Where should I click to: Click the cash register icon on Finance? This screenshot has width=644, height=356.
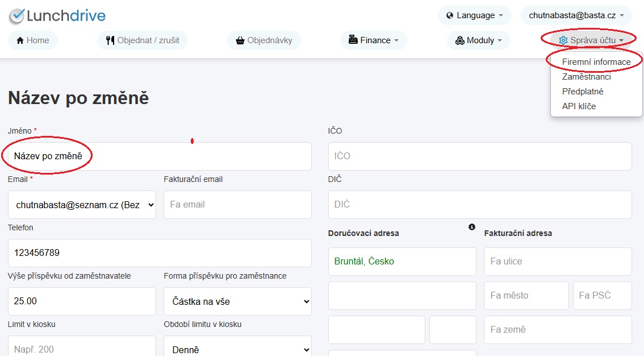click(x=353, y=40)
